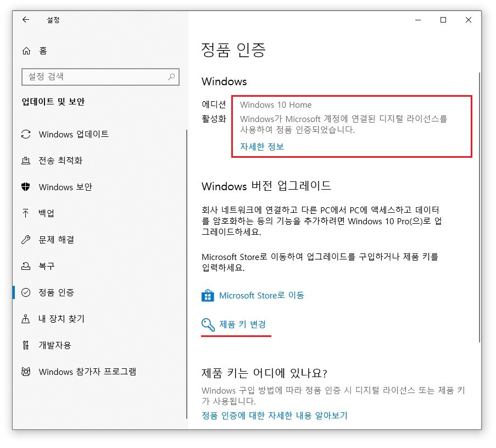Click Microsoft Store로 이동 link
Viewport: 496px width, 448px height.
coord(261,295)
